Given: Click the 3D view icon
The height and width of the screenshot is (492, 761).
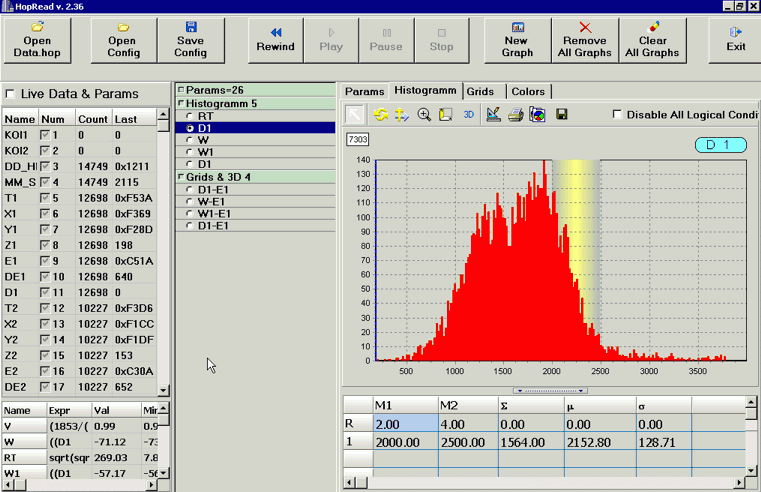Looking at the screenshot, I should point(469,115).
